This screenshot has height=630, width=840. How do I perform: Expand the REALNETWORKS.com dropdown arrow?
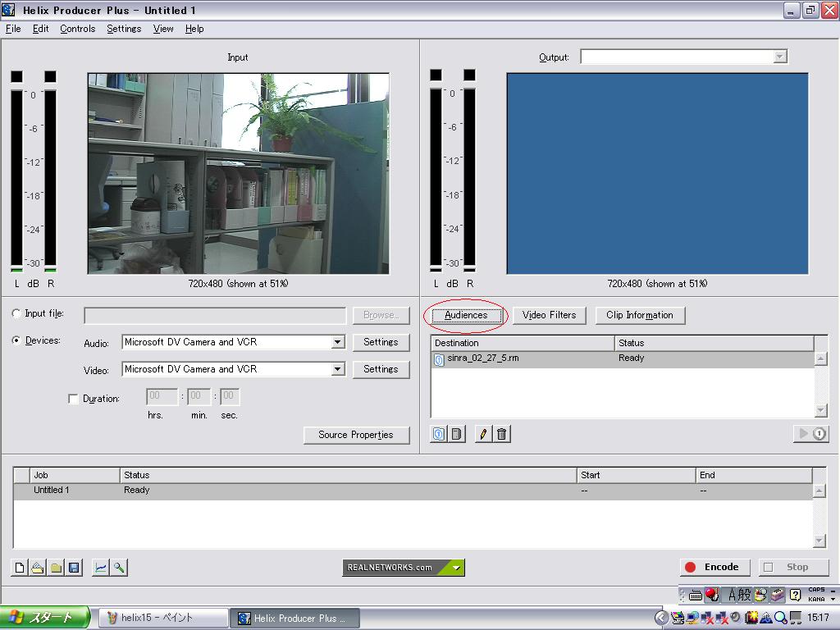pos(456,568)
